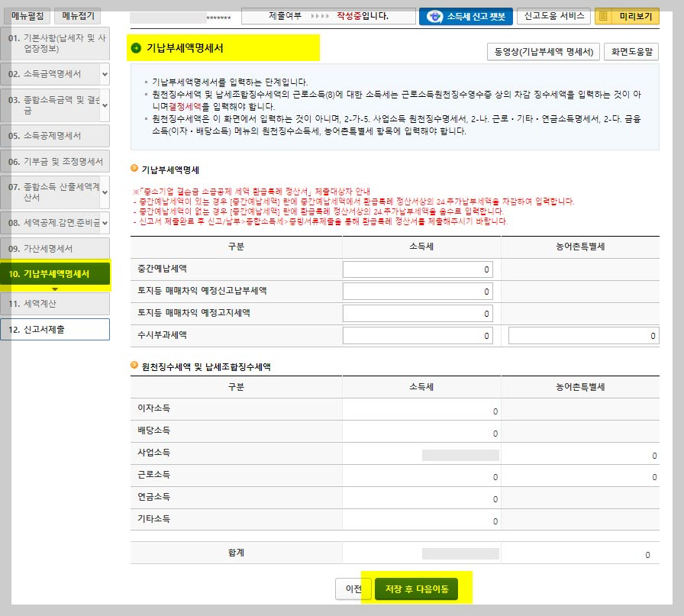
Task: Click the 사업소득 row label
Action: 153,453
